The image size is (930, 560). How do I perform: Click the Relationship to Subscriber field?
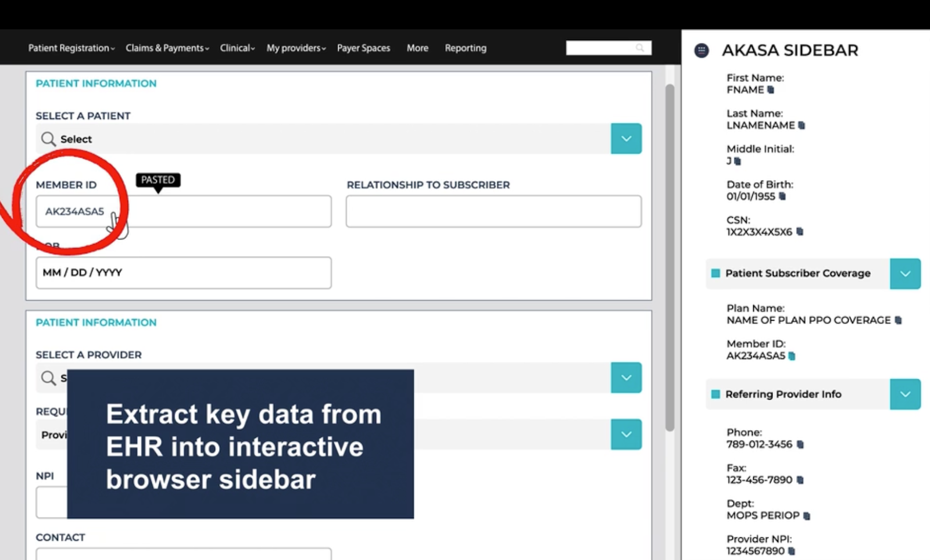click(x=493, y=211)
